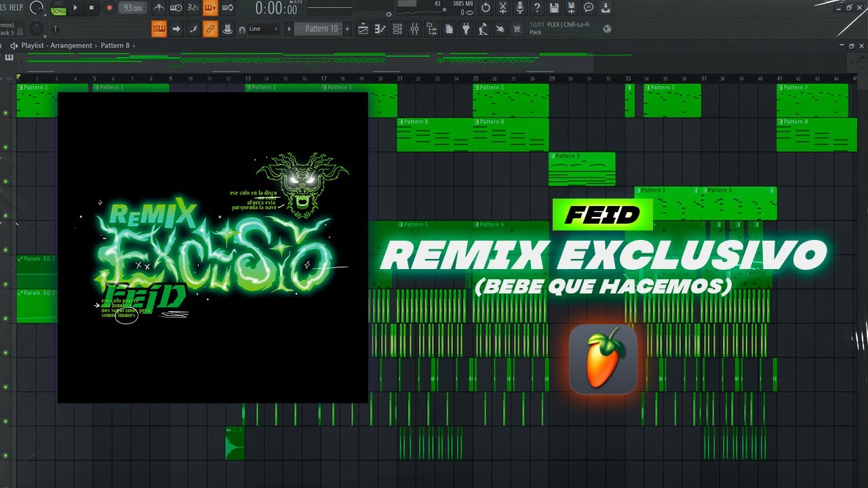Click the main volume knob at top
Viewport: 868px width, 488px height.
pos(36,8)
